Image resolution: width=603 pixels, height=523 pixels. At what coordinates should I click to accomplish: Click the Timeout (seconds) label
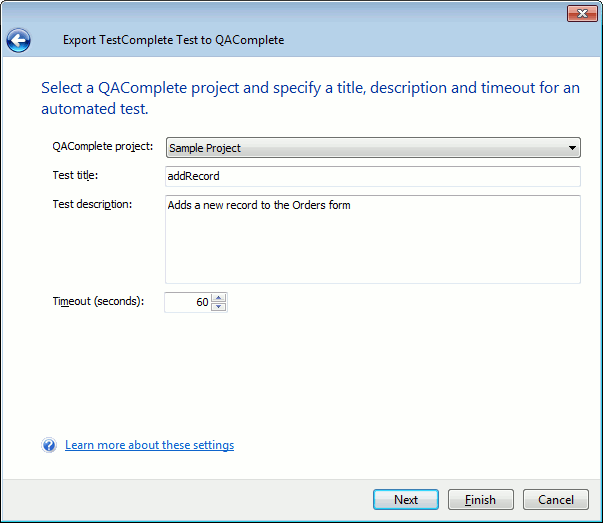click(x=98, y=301)
